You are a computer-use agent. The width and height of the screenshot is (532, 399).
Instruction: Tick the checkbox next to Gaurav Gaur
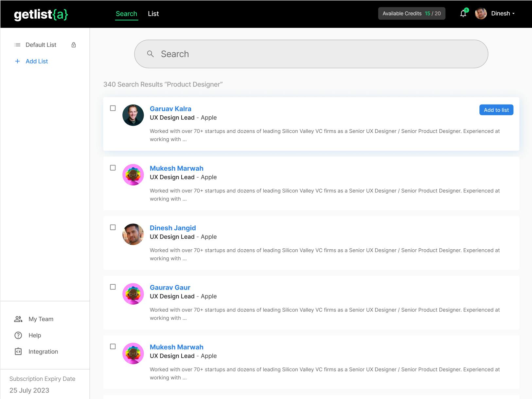113,287
